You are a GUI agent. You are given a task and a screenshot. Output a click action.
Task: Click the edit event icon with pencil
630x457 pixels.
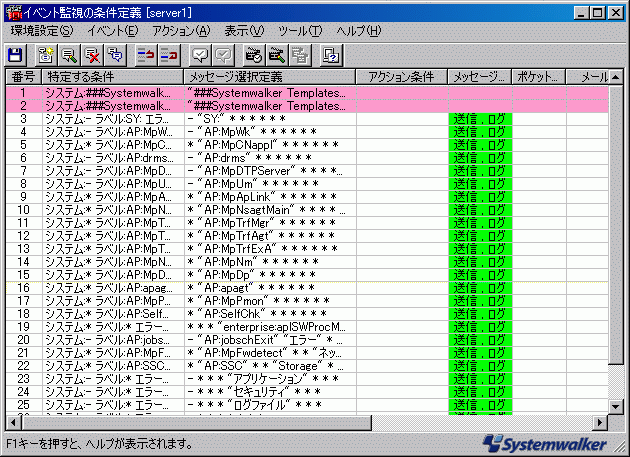[69, 55]
